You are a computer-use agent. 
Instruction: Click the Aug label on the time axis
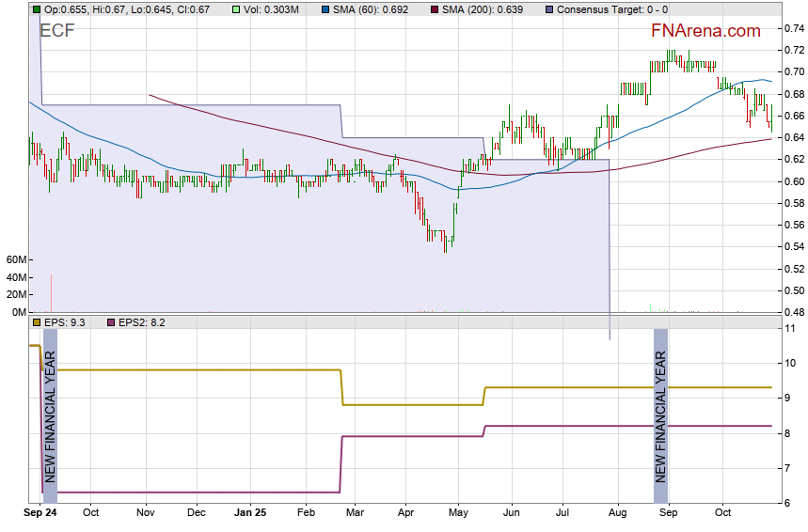point(617,513)
